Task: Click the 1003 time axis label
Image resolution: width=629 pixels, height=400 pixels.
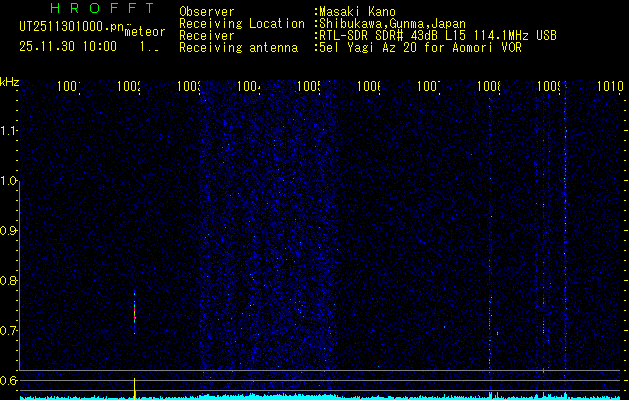Action: coord(189,86)
